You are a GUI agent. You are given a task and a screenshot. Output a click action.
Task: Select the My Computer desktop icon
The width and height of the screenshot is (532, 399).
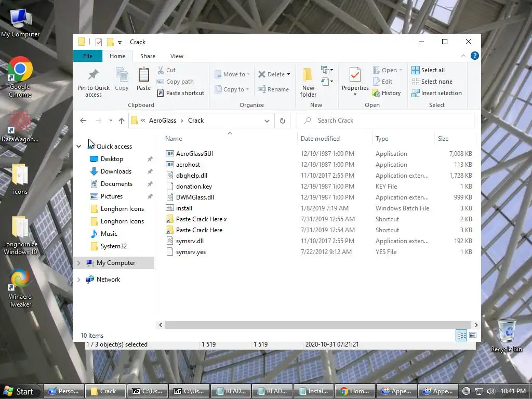[x=20, y=23]
